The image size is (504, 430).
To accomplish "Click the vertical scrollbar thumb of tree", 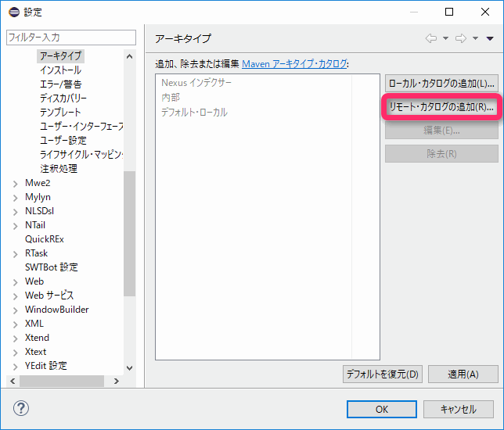I will pyautogui.click(x=130, y=234).
